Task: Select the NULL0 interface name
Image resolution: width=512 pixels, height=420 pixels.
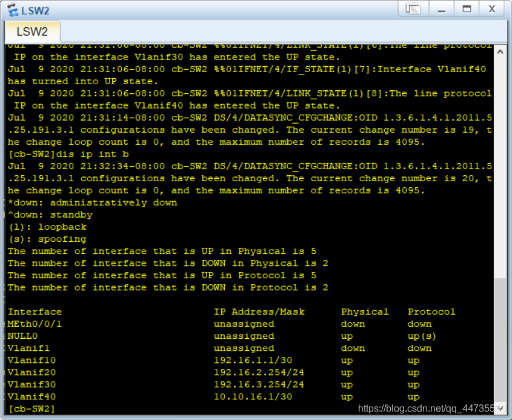Action: (22, 336)
